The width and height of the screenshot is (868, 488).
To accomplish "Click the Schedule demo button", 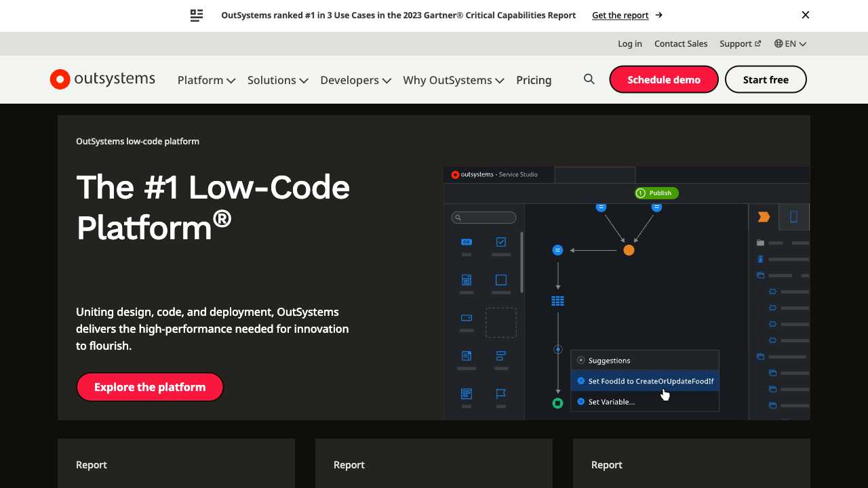I will 664,79.
